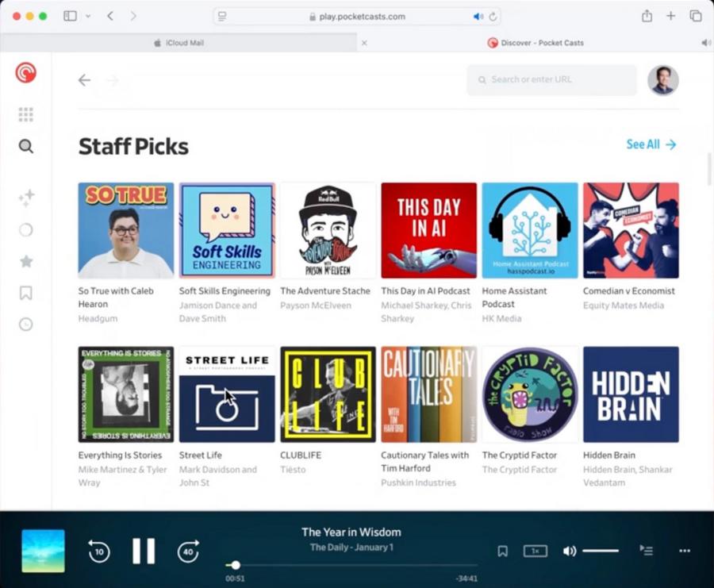Screen dimensions: 714x588
Task: Open This Day in AI artwork
Action: (429, 230)
